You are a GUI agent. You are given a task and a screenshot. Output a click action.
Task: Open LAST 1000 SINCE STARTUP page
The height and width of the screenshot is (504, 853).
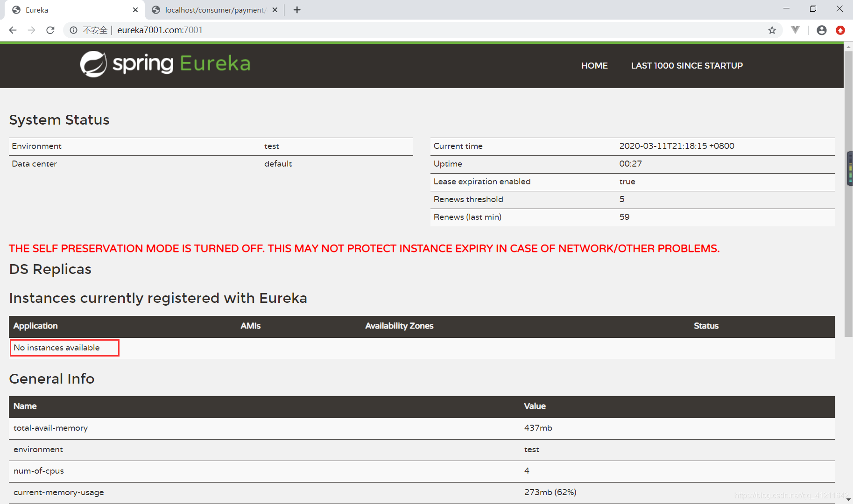pyautogui.click(x=687, y=66)
